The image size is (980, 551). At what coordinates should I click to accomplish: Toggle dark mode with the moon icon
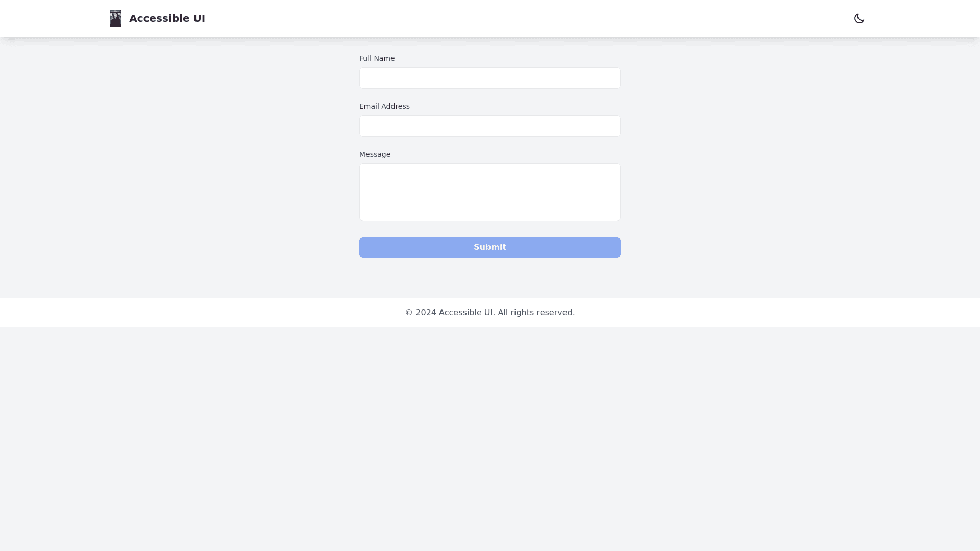[x=859, y=18]
